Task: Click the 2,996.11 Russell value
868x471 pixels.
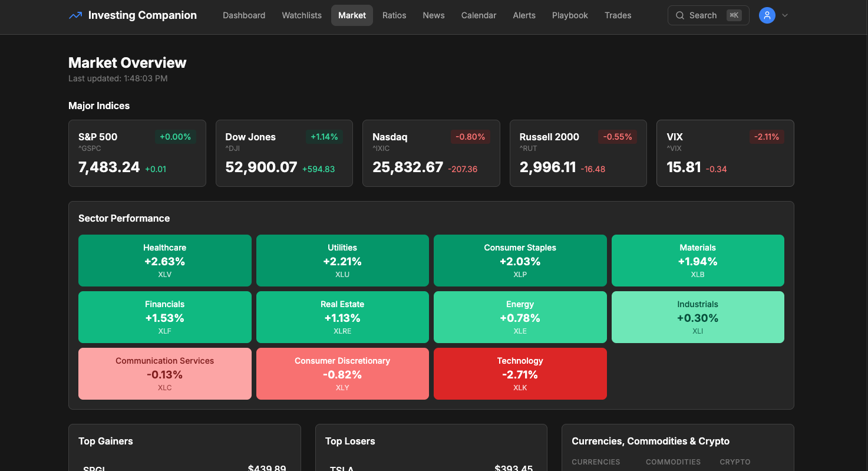Action: (x=547, y=167)
